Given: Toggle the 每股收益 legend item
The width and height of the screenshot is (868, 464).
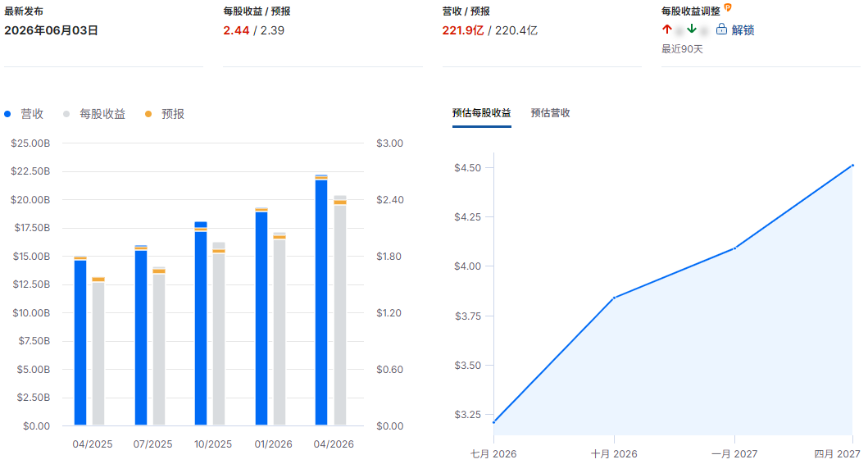Looking at the screenshot, I should 94,114.
